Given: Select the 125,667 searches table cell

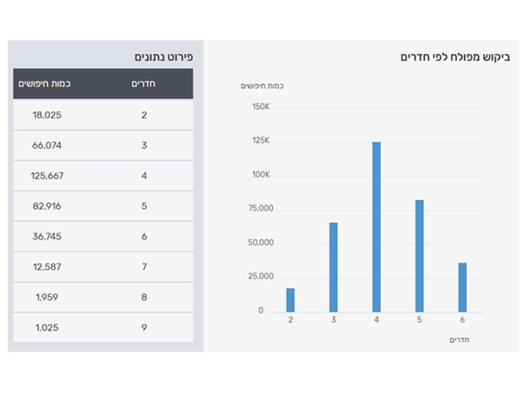Looking at the screenshot, I should pyautogui.click(x=47, y=176).
